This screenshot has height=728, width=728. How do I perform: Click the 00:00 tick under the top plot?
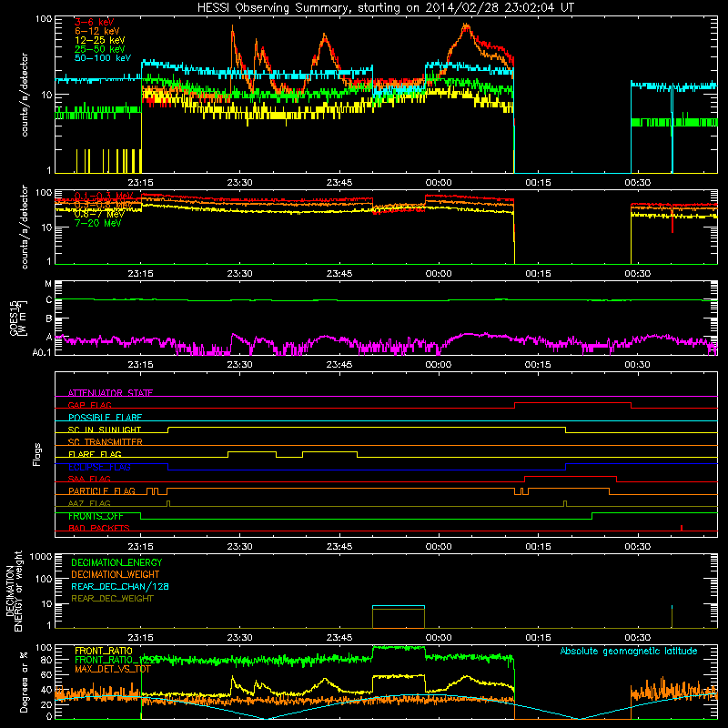pyautogui.click(x=439, y=183)
